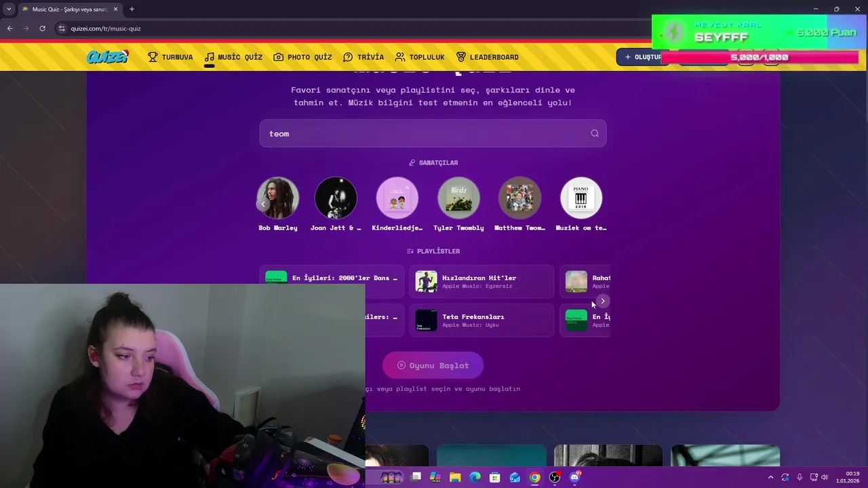This screenshot has height=488, width=868.
Task: Click the Sanatçılar section label
Action: coord(433,163)
